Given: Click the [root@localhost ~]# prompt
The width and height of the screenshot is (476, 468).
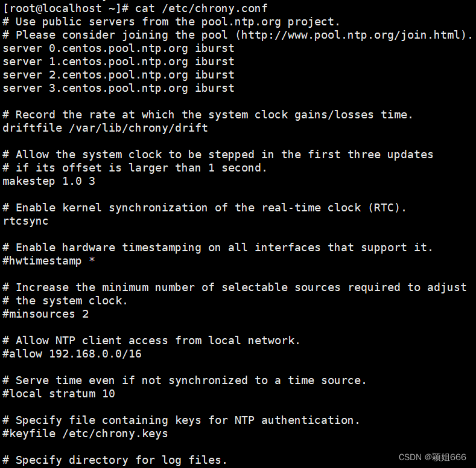Looking at the screenshot, I should [x=66, y=8].
